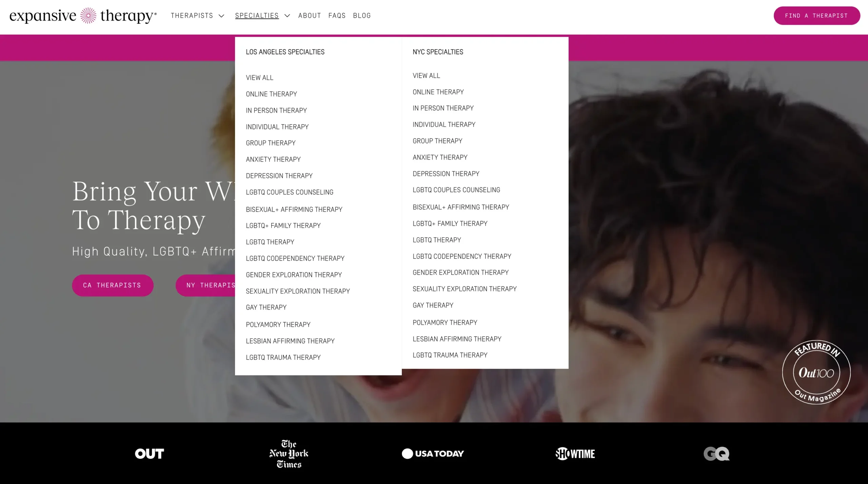
Task: Open NYC Polyamory Therapy link
Action: [445, 322]
